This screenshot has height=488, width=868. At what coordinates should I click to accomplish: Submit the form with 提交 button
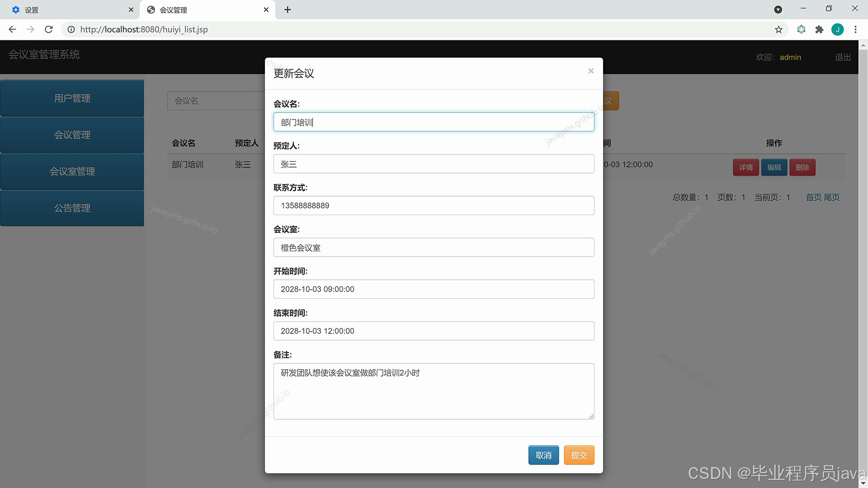tap(579, 455)
